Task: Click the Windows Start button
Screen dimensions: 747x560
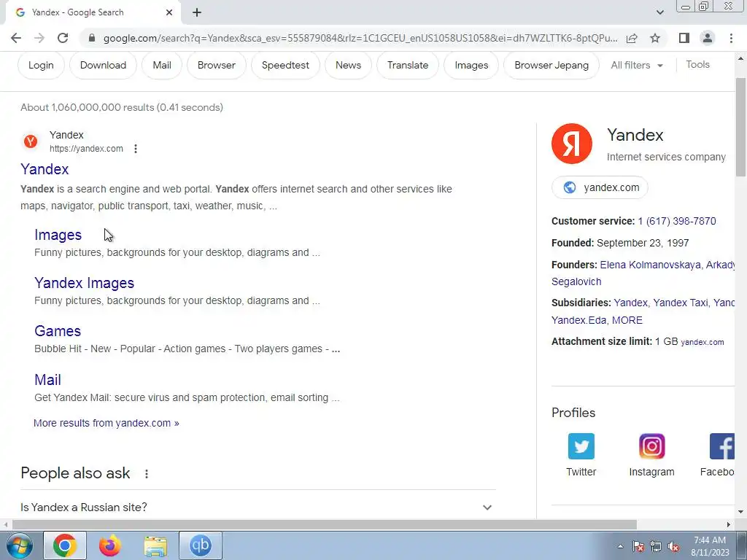Action: (20, 545)
